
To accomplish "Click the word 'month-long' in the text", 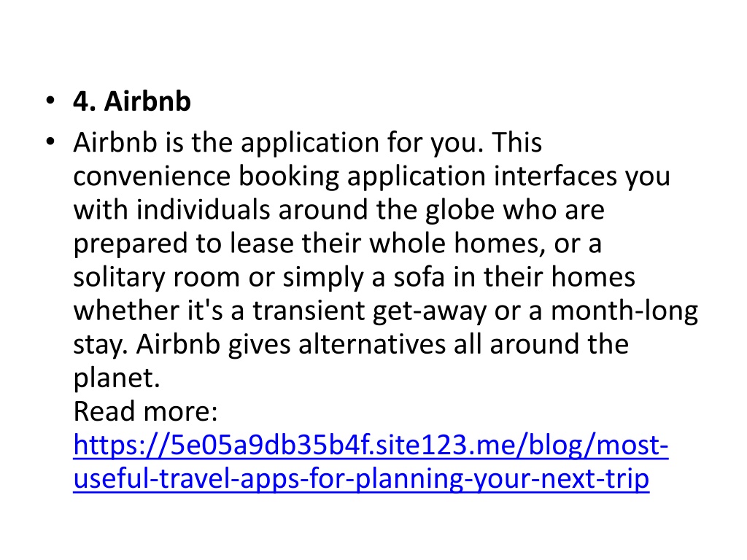I will coord(624,311).
